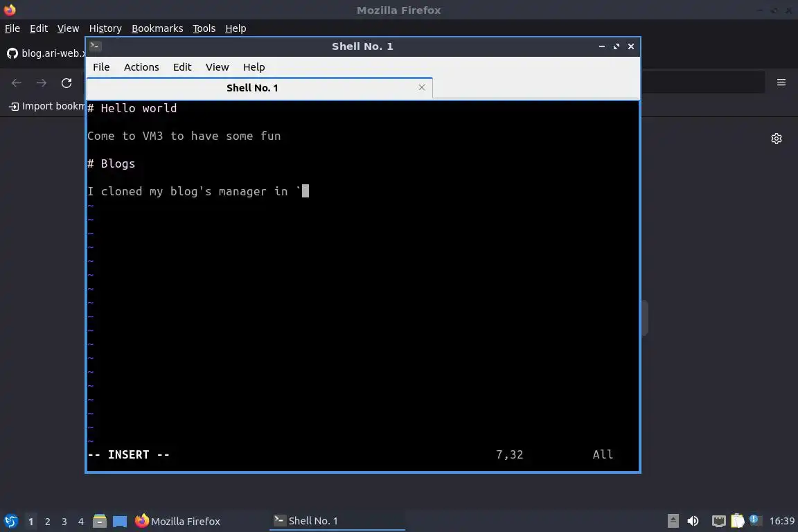This screenshot has height=532, width=798.
Task: Switch to Shell No. 1 taskbar entry
Action: [337, 521]
